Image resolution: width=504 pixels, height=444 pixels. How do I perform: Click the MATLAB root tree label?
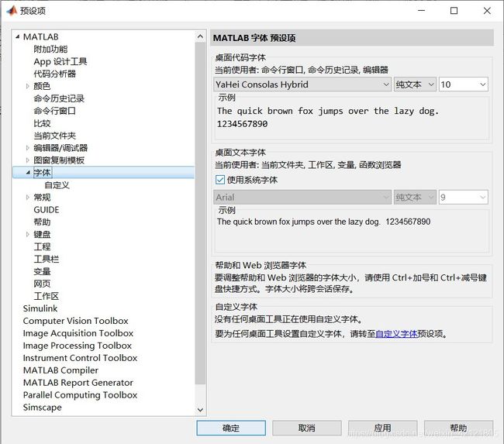point(41,37)
